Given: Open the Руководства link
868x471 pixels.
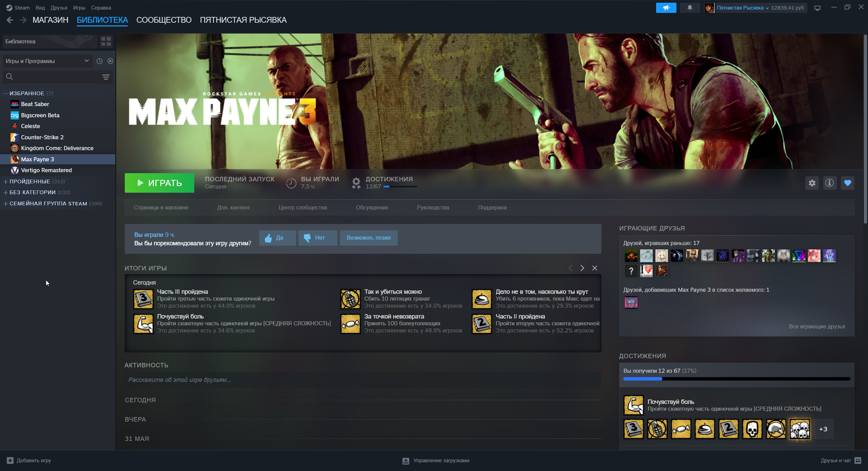Looking at the screenshot, I should tap(433, 207).
